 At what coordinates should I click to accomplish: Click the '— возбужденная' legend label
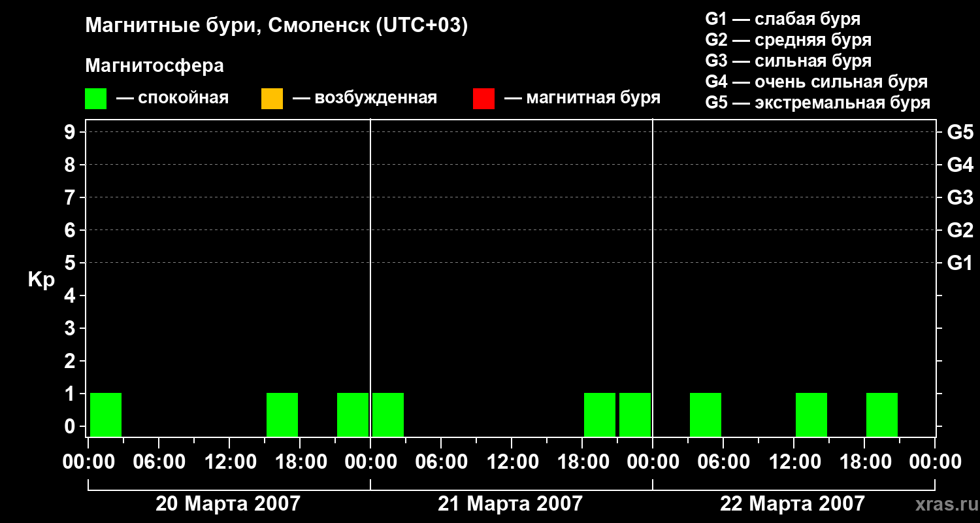tap(365, 98)
